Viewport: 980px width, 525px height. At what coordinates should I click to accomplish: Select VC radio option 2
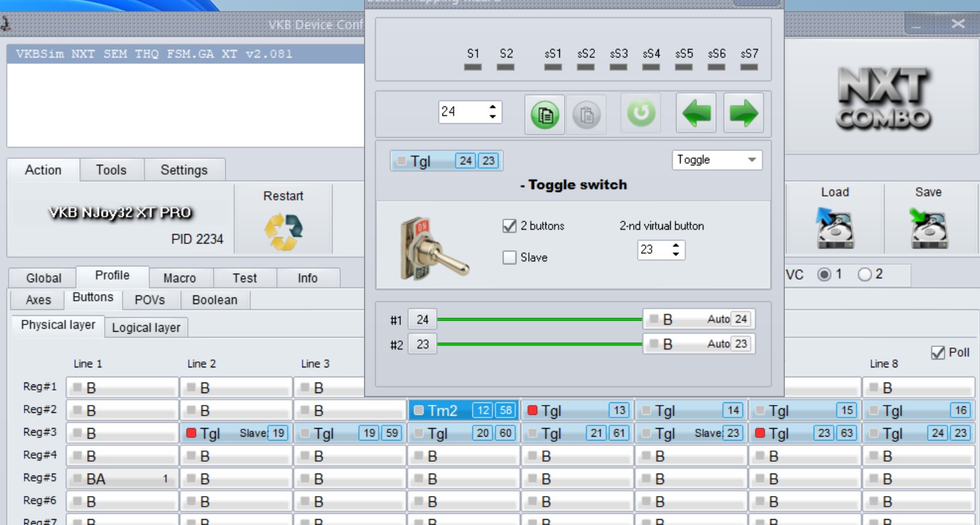coord(865,274)
